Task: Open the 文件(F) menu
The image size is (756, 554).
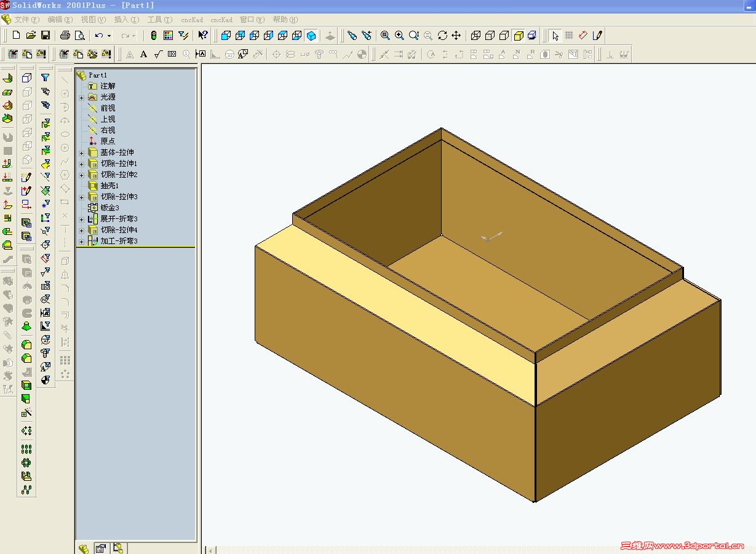Action: tap(26, 20)
